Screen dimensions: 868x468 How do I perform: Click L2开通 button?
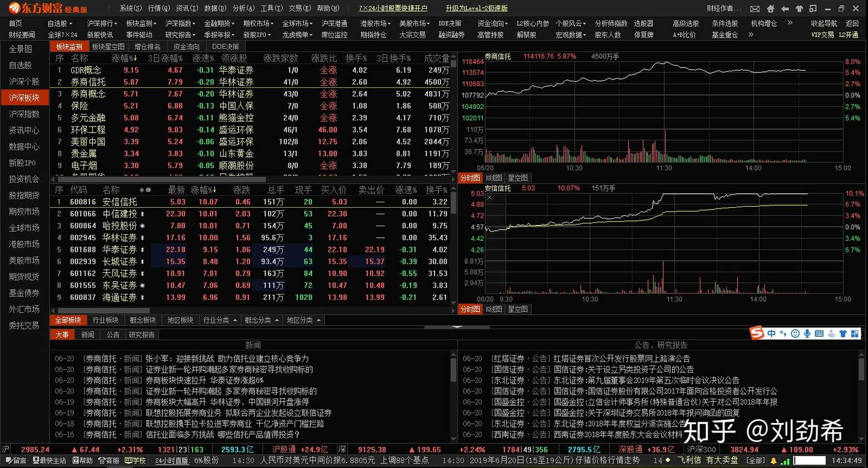click(x=849, y=35)
